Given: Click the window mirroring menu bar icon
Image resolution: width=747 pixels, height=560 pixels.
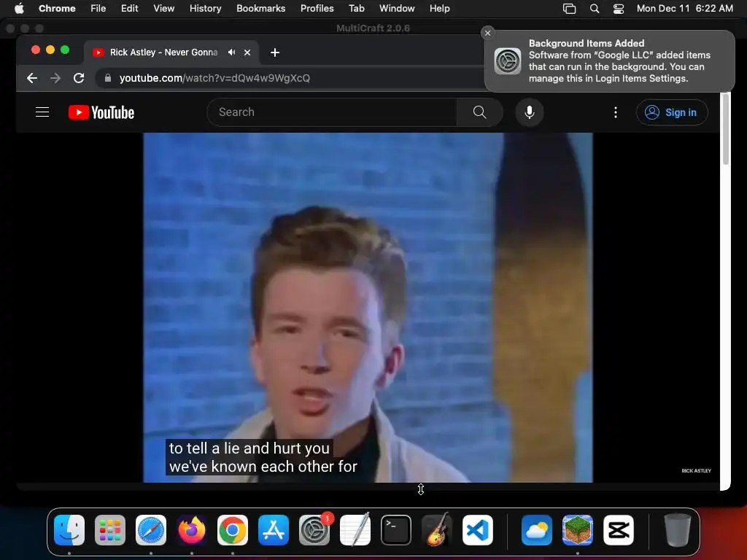Looking at the screenshot, I should point(569,8).
